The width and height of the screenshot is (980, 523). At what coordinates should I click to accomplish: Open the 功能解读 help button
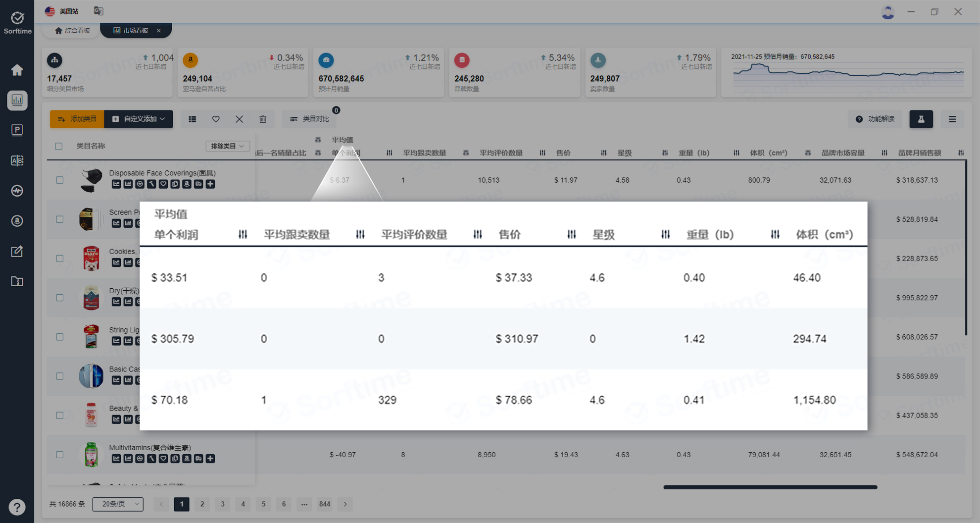[x=875, y=119]
